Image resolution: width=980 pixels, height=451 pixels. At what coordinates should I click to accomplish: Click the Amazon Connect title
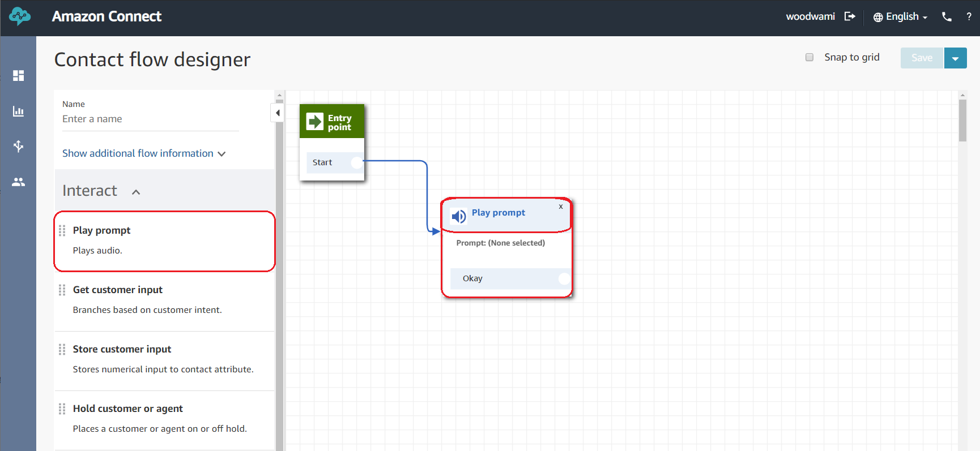[x=106, y=16]
